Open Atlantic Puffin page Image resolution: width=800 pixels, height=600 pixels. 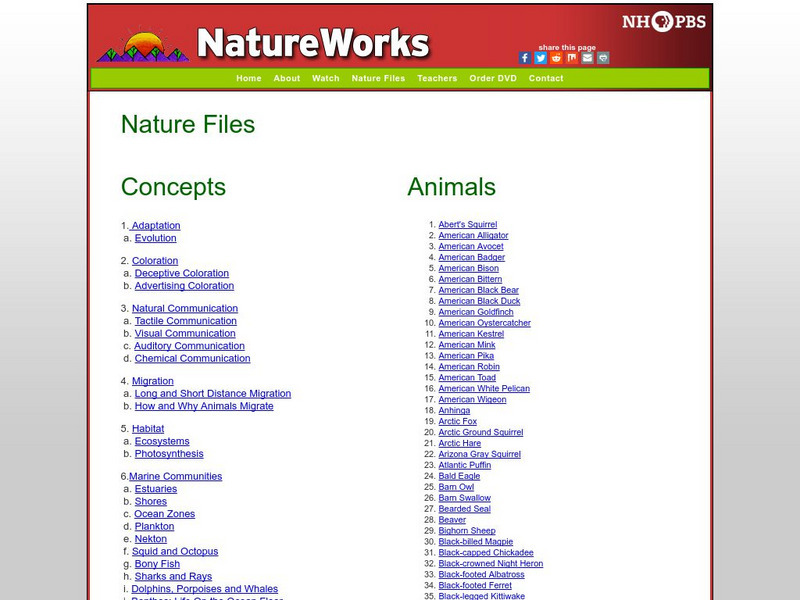[465, 465]
